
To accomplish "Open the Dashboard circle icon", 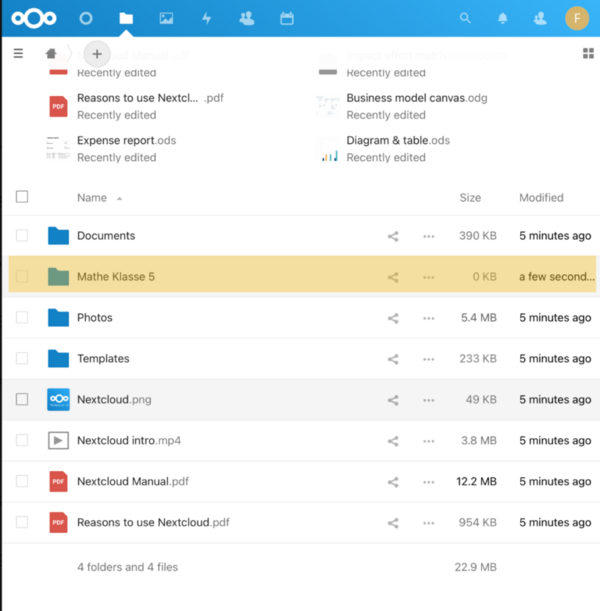I will (86, 18).
